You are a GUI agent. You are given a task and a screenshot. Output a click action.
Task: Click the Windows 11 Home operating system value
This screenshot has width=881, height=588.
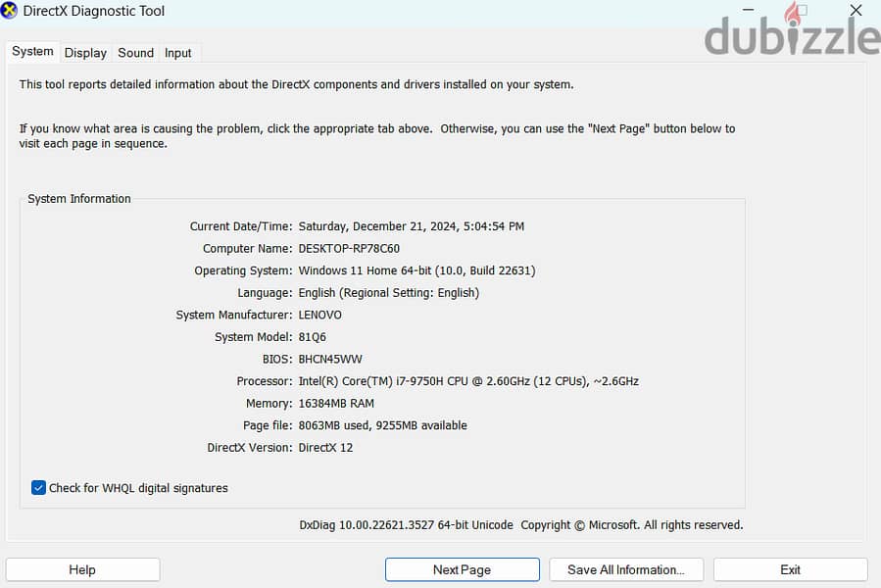[x=416, y=270]
